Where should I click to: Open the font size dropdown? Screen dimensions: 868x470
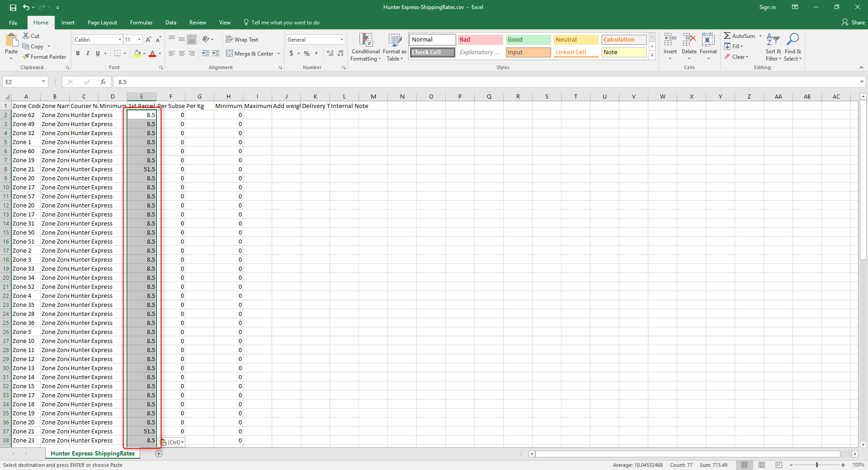140,40
